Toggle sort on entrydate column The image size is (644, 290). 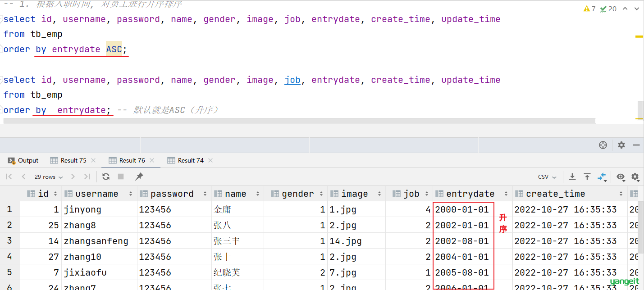506,194
